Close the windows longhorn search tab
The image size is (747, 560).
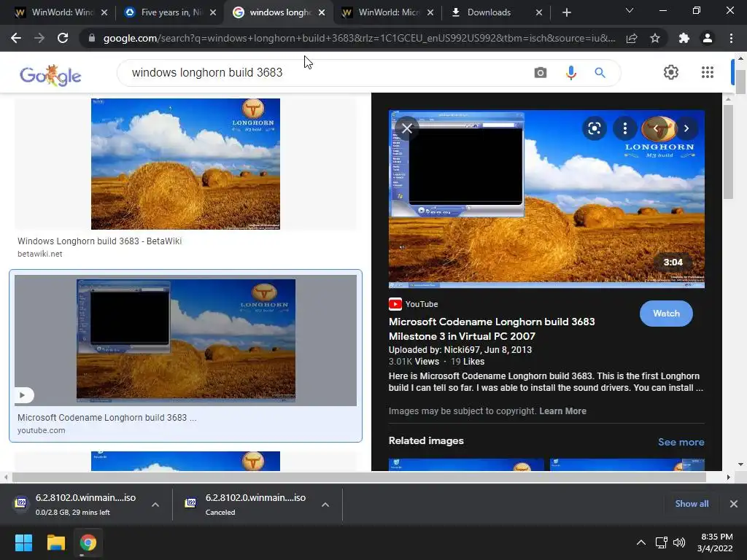[x=322, y=12]
